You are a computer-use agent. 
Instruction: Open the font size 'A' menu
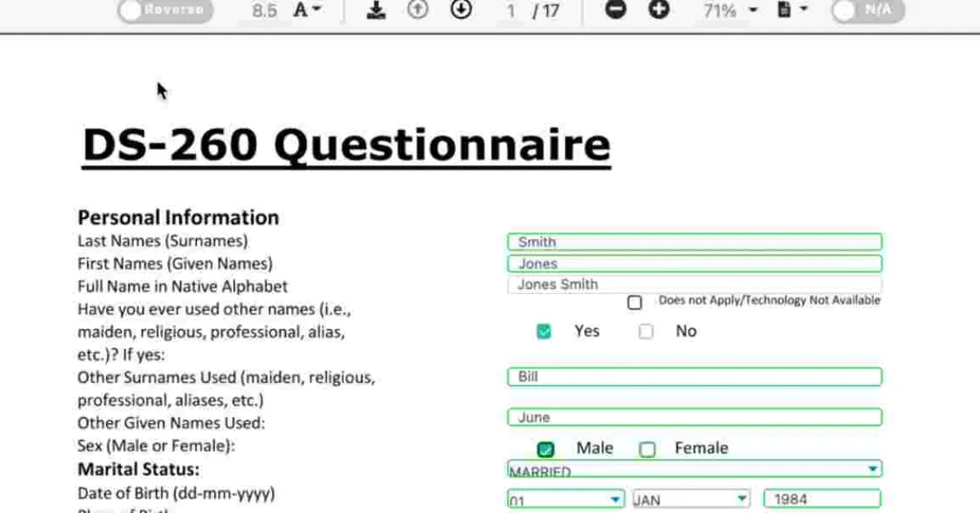[307, 11]
